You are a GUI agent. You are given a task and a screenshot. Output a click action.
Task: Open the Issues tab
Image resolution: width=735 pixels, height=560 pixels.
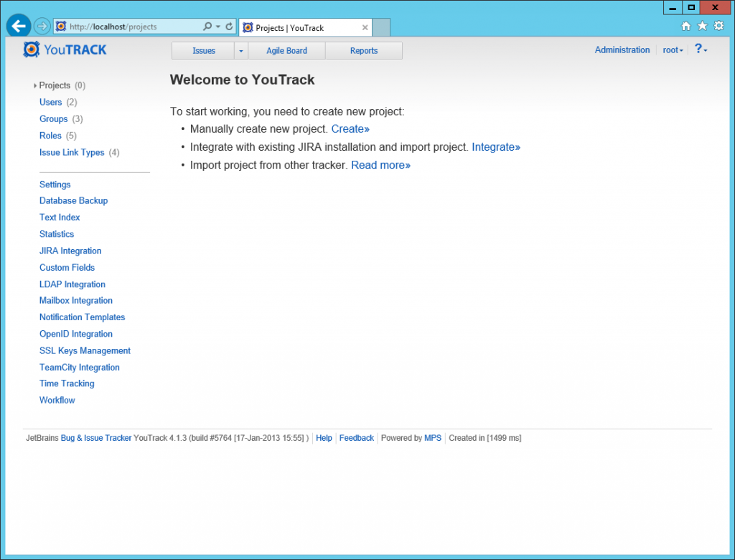point(203,51)
